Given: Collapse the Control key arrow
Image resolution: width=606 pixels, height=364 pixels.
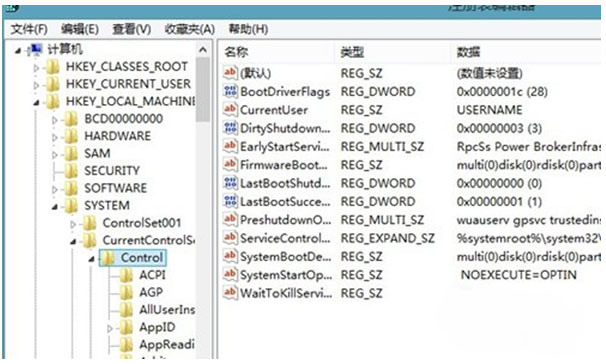Looking at the screenshot, I should point(92,259).
